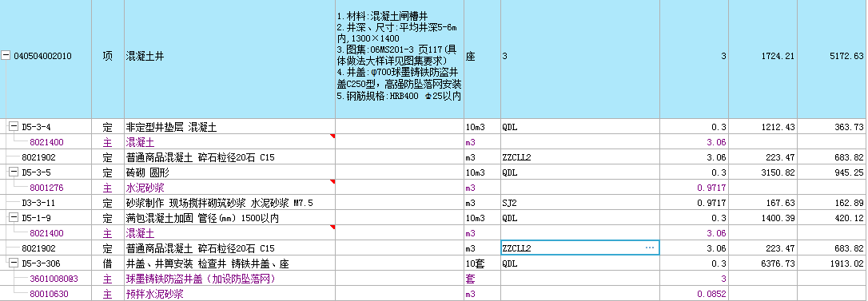
Task: Click the active ZZCLL2 input cell
Action: 579,248
